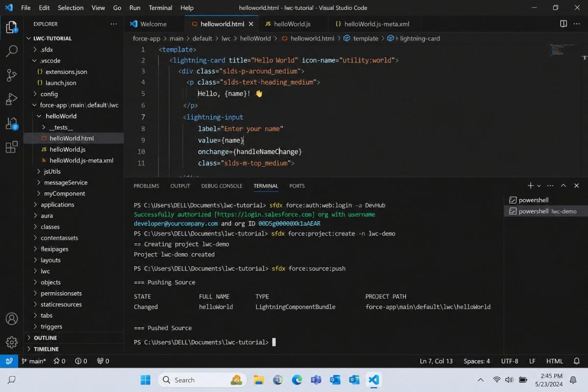Open remote window indicator in status bar

[8, 361]
